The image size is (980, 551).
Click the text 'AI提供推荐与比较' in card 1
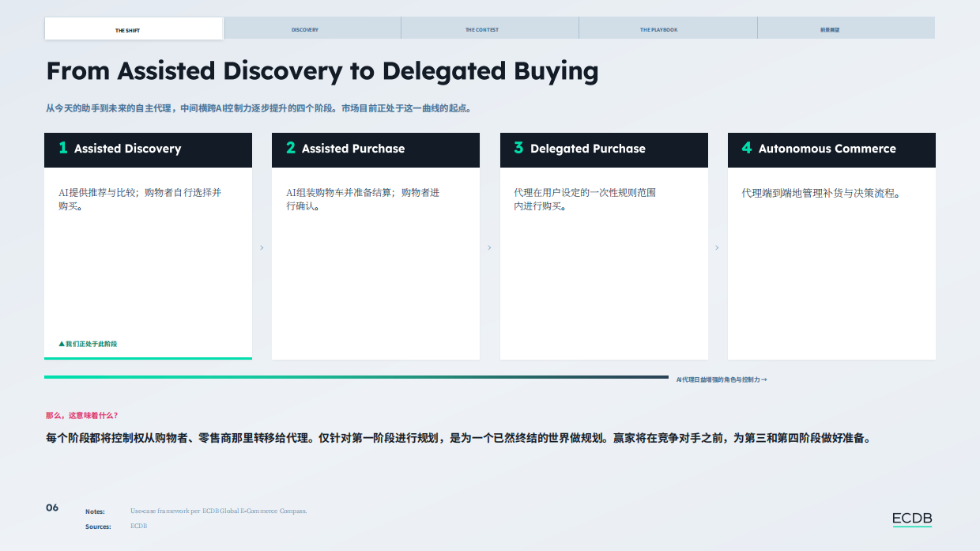pos(99,192)
